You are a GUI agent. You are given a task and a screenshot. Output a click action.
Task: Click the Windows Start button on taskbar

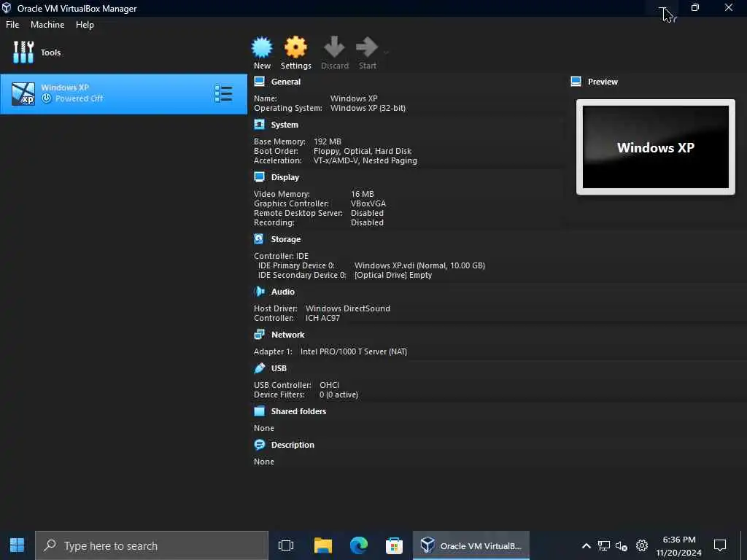click(x=18, y=545)
